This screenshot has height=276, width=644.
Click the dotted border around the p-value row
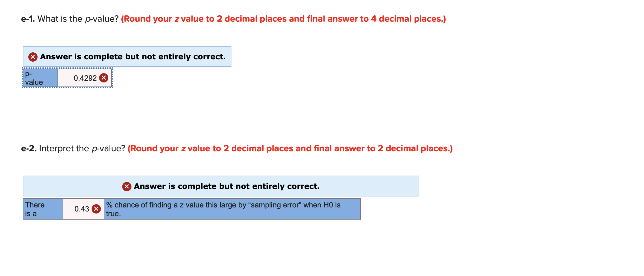67,69
